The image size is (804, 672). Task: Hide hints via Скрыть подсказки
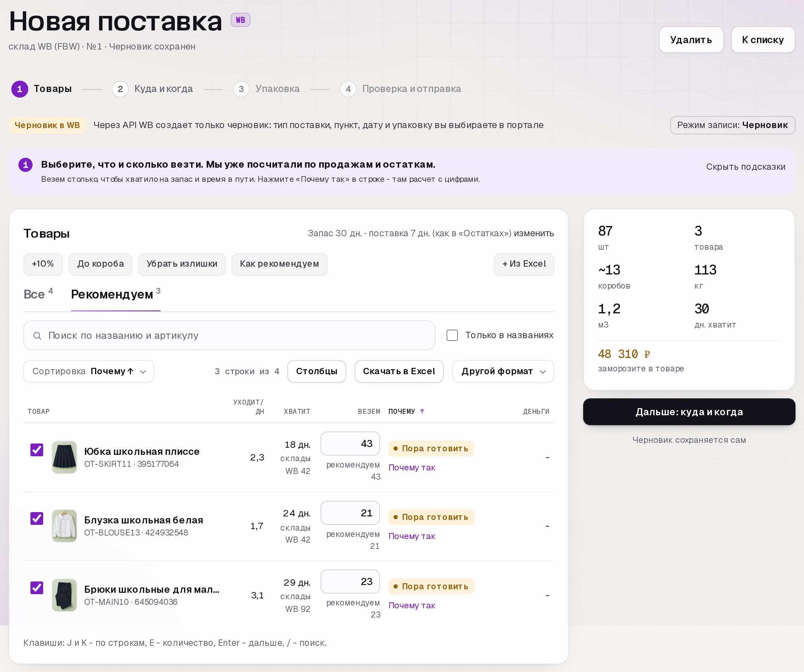click(745, 167)
